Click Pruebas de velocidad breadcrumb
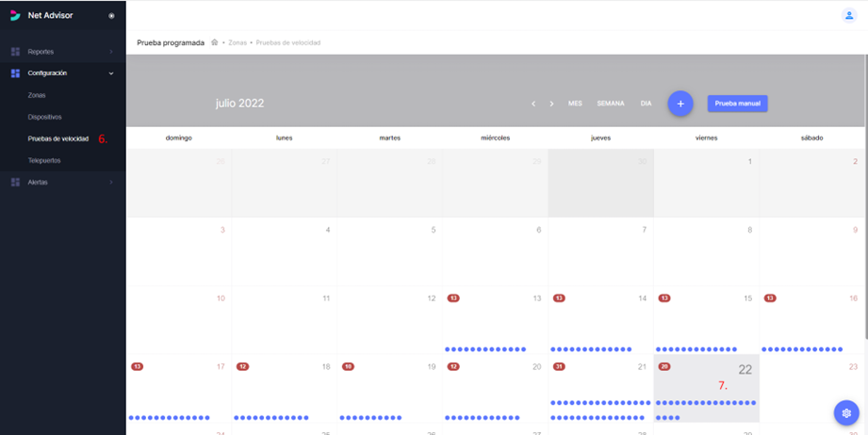Screen dimensions: 868x435 click(287, 42)
